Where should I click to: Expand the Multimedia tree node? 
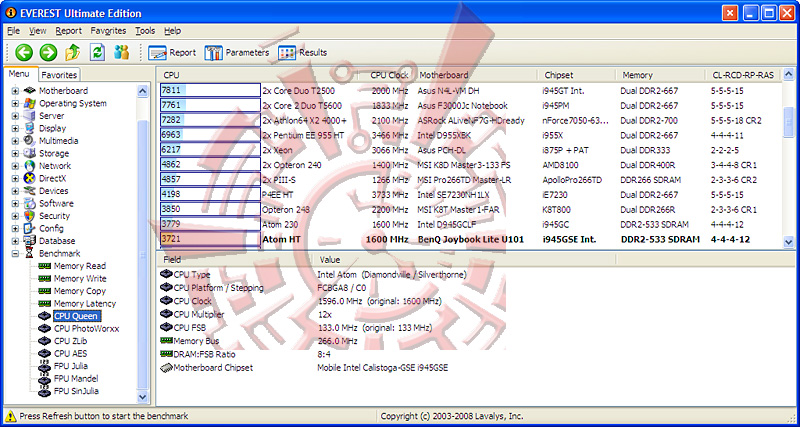click(15, 141)
